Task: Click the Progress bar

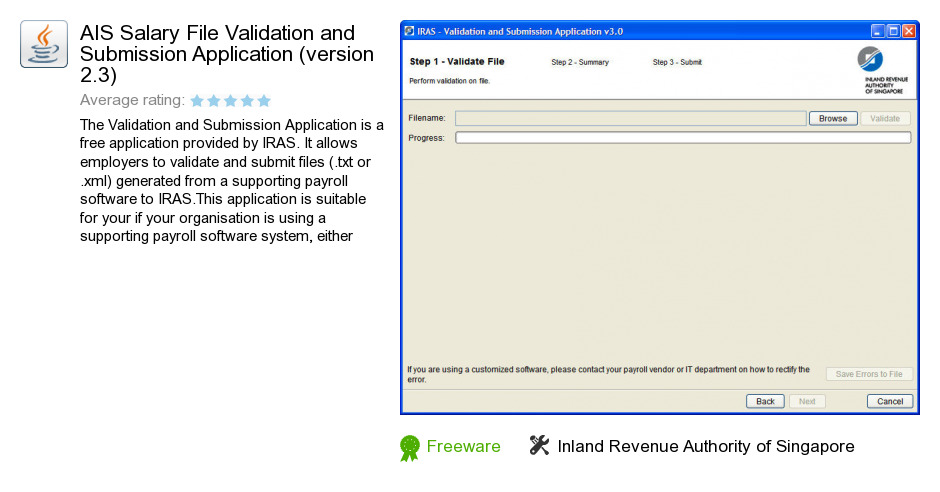Action: [683, 138]
